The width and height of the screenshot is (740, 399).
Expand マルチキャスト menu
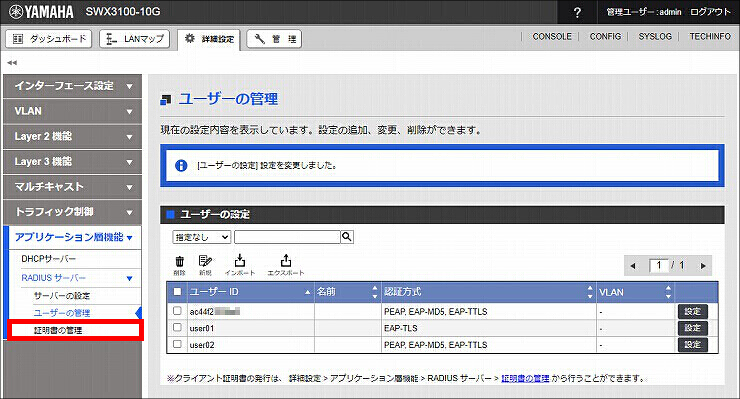72,187
